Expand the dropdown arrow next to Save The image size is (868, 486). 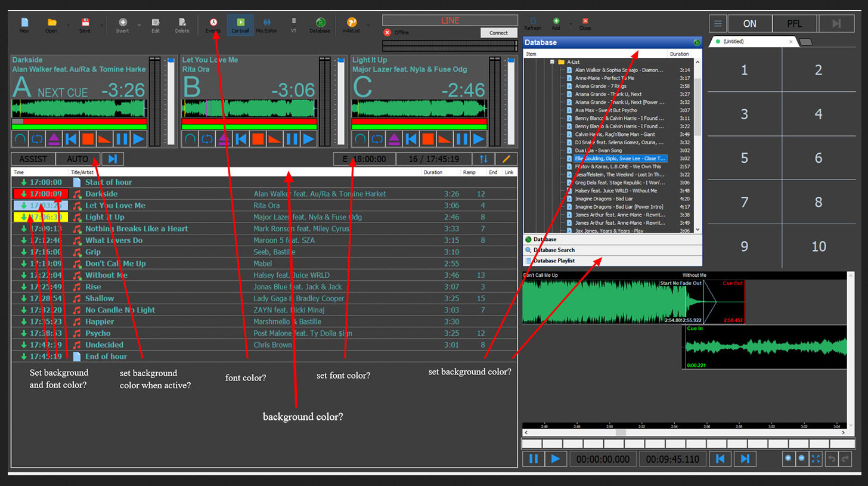101,25
